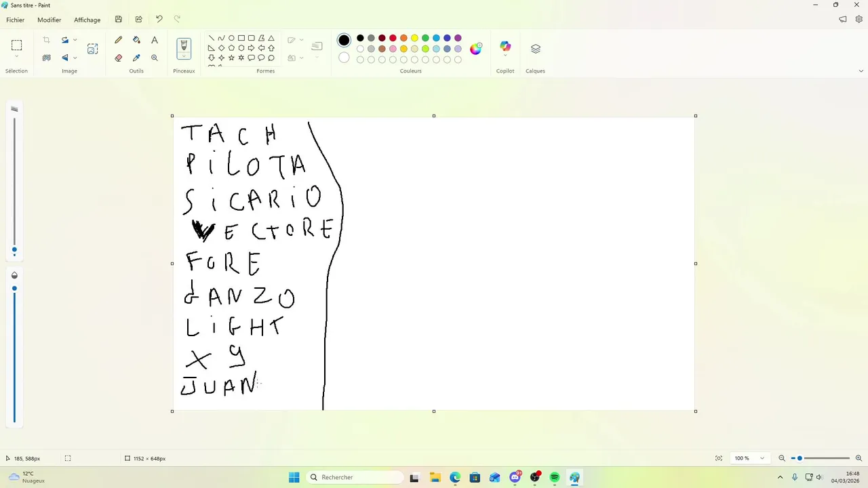Select the Text tool
The width and height of the screenshot is (868, 488).
[155, 40]
